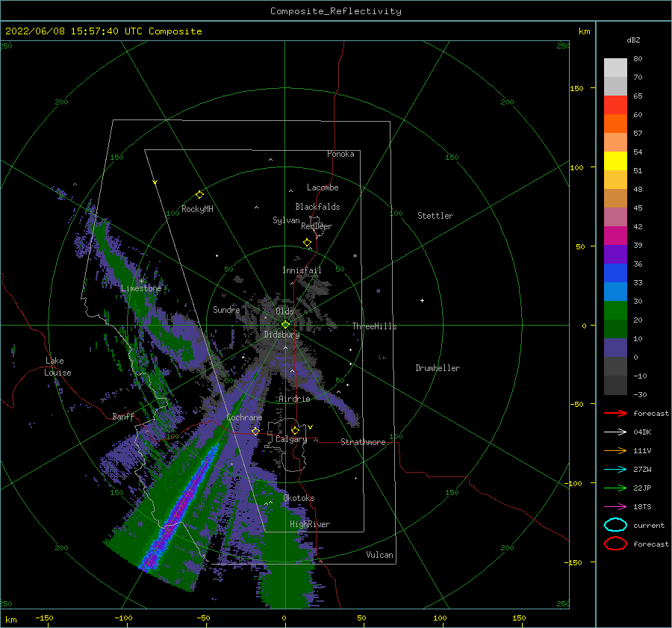
Task: Pick the bright orange band in dBZ legend
Action: pos(615,124)
